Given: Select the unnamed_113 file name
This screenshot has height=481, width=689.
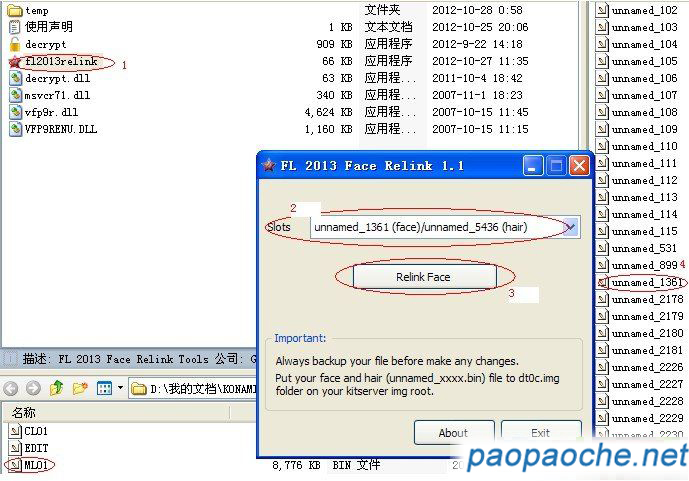Looking at the screenshot, I should pyautogui.click(x=645, y=198).
